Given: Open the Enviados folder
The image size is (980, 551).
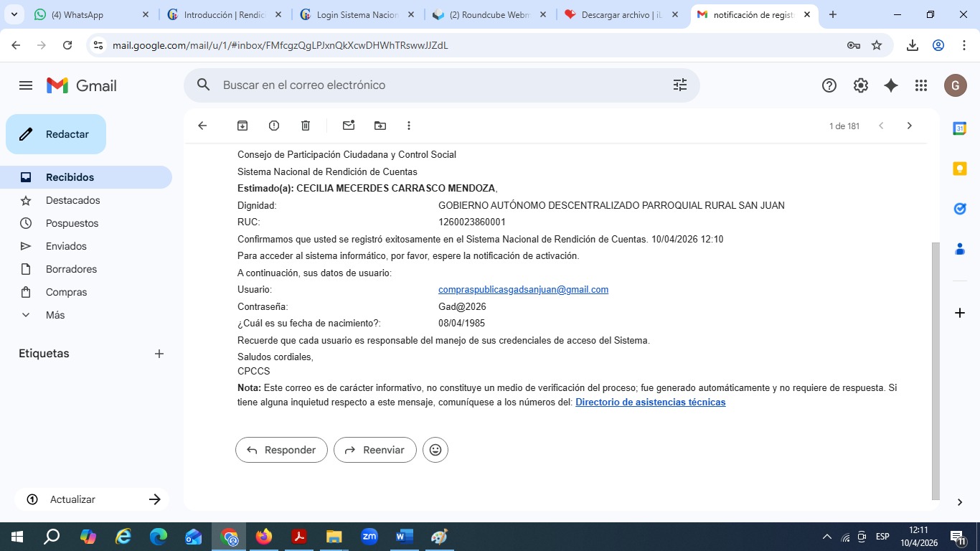Looking at the screenshot, I should point(66,246).
